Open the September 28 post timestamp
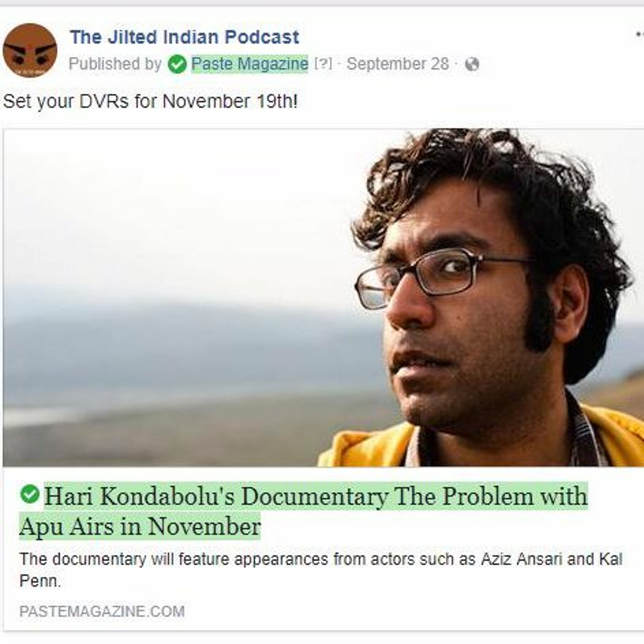Viewport: 644px width, 644px height. 398,64
